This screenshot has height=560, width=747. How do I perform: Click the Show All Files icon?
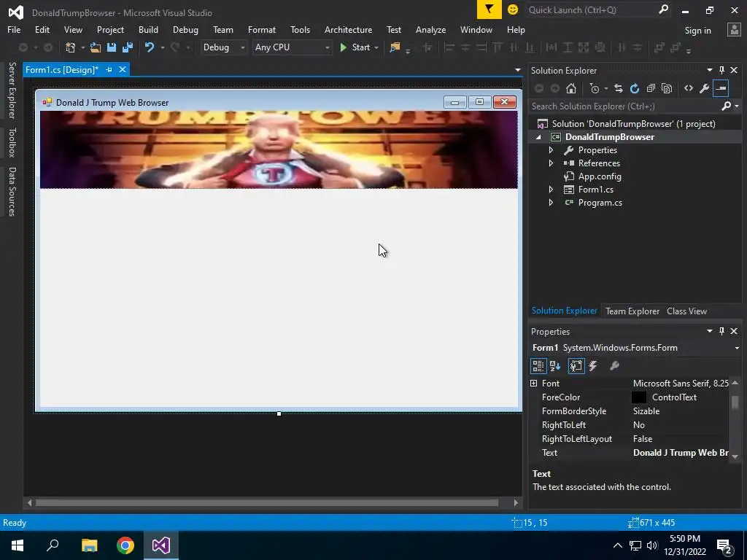point(667,88)
